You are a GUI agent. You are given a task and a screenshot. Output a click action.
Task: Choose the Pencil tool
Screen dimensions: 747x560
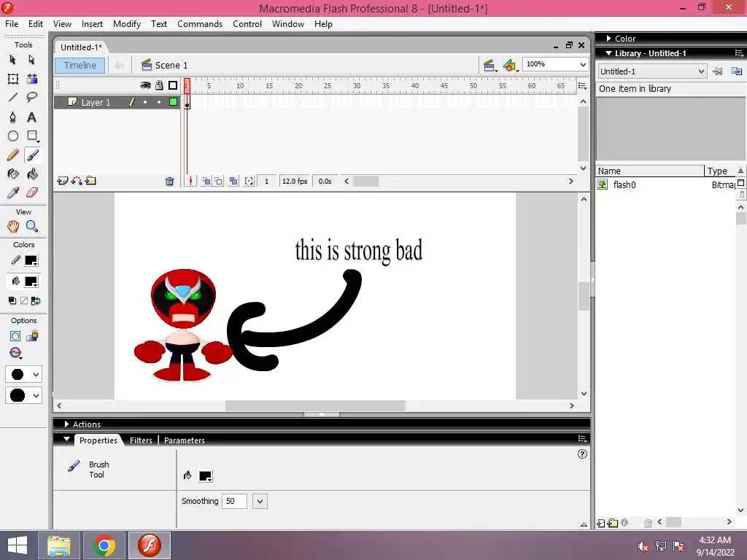(x=13, y=155)
